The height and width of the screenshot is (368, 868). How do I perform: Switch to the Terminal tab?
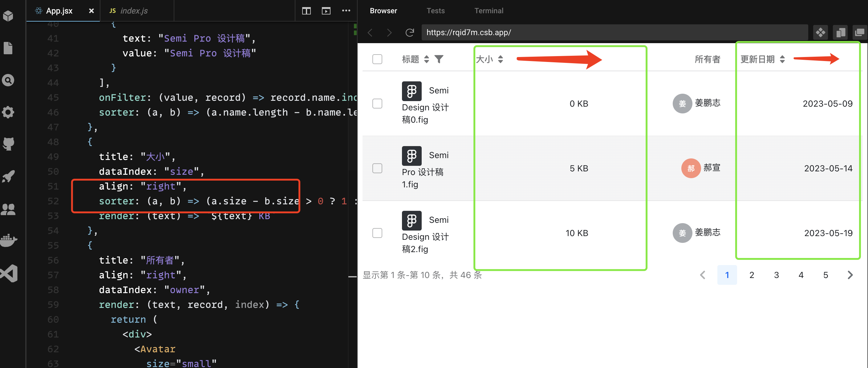click(489, 10)
